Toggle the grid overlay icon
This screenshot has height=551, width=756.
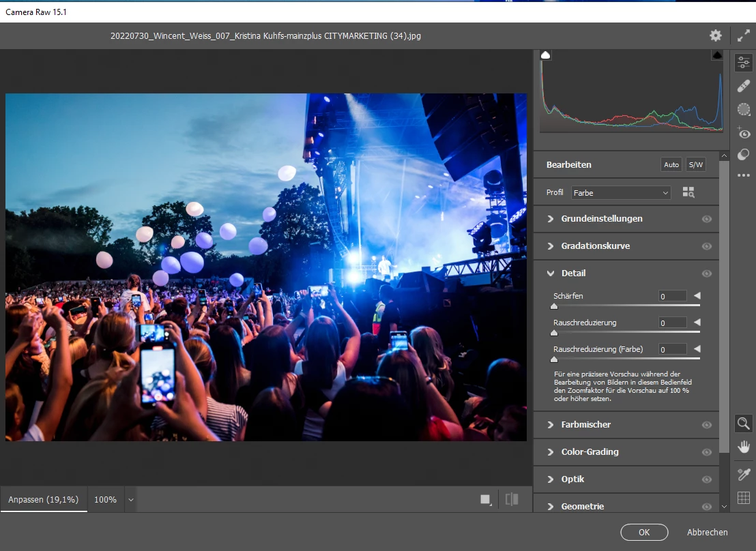pyautogui.click(x=744, y=498)
